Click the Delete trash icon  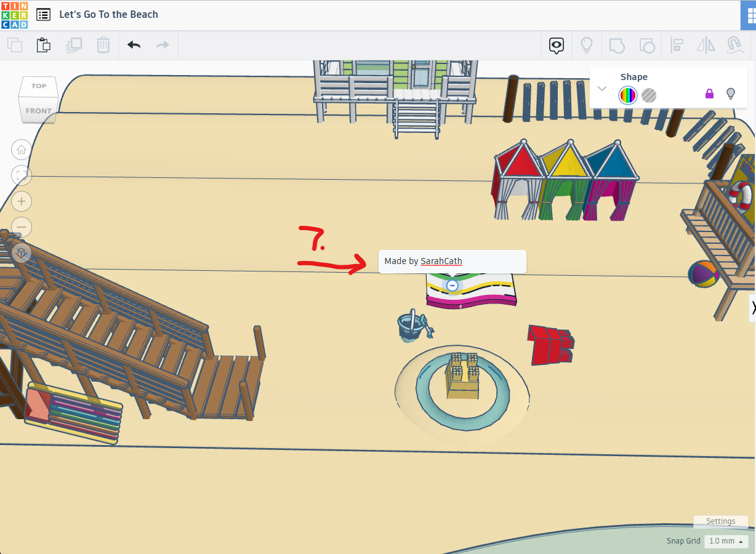pyautogui.click(x=103, y=45)
